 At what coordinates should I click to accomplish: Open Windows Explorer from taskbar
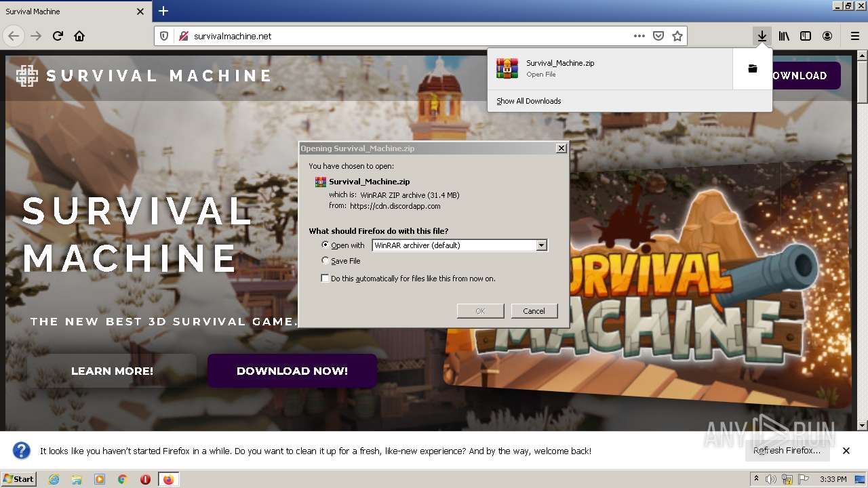pos(77,479)
